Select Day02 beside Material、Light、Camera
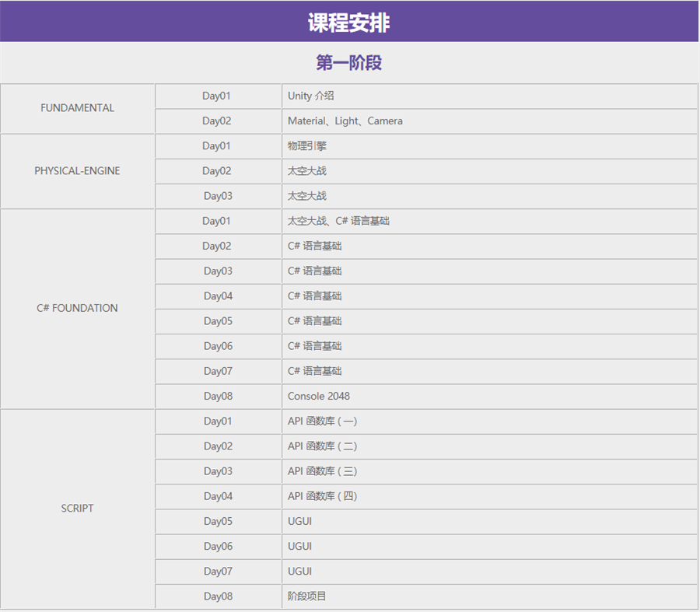 217,121
